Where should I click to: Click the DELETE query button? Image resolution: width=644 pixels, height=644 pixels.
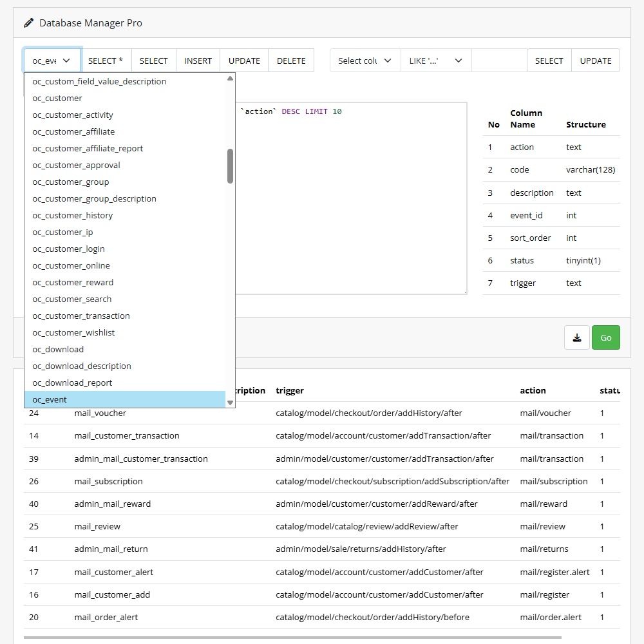coord(291,61)
